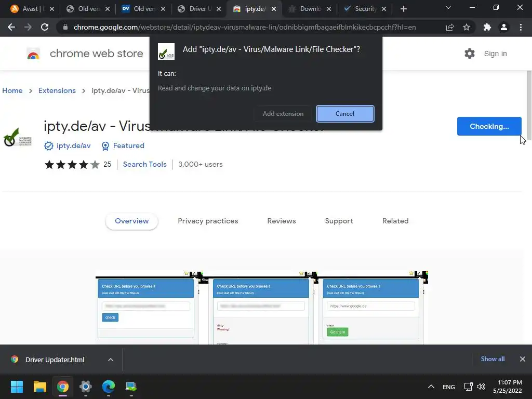Click the Chrome taskbar icon
532x399 pixels.
pyautogui.click(x=63, y=387)
